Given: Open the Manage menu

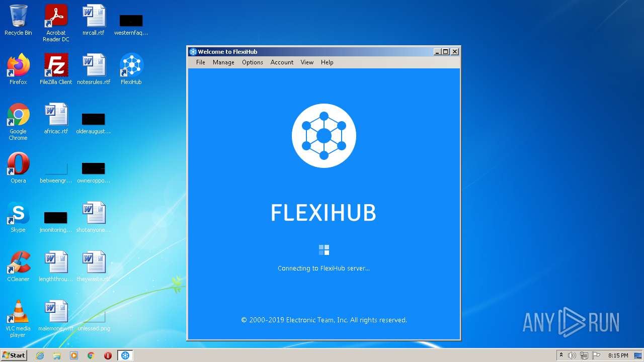Looking at the screenshot, I should pyautogui.click(x=223, y=62).
